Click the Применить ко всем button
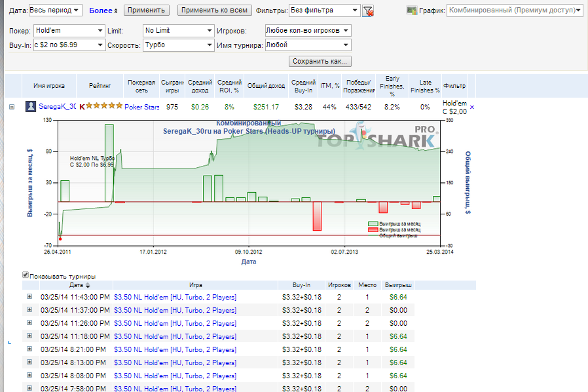This screenshot has height=392, width=588. click(x=215, y=10)
